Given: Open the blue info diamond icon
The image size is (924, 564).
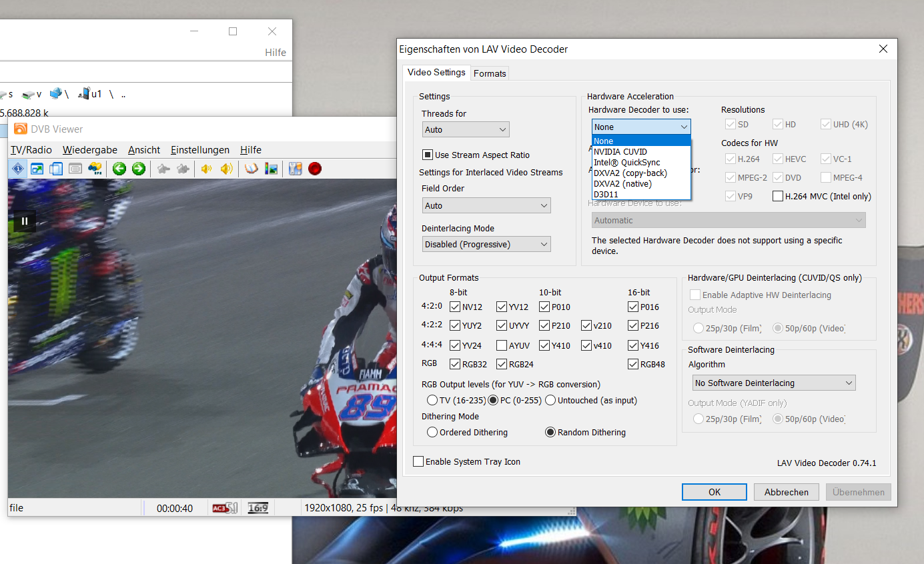Looking at the screenshot, I should (x=18, y=169).
